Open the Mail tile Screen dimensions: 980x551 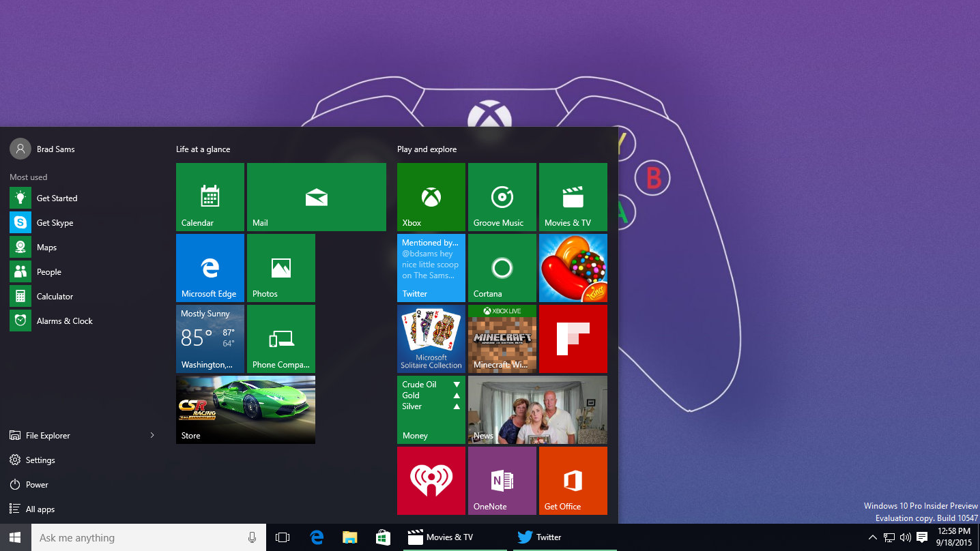[x=317, y=197]
